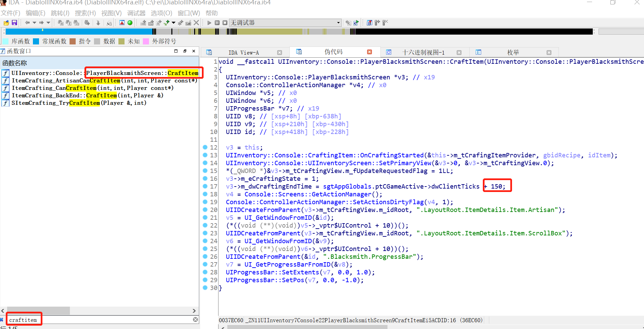Screen dimensions: 644x329
Task: Go forward with the right arrow icon
Action: 41,23
